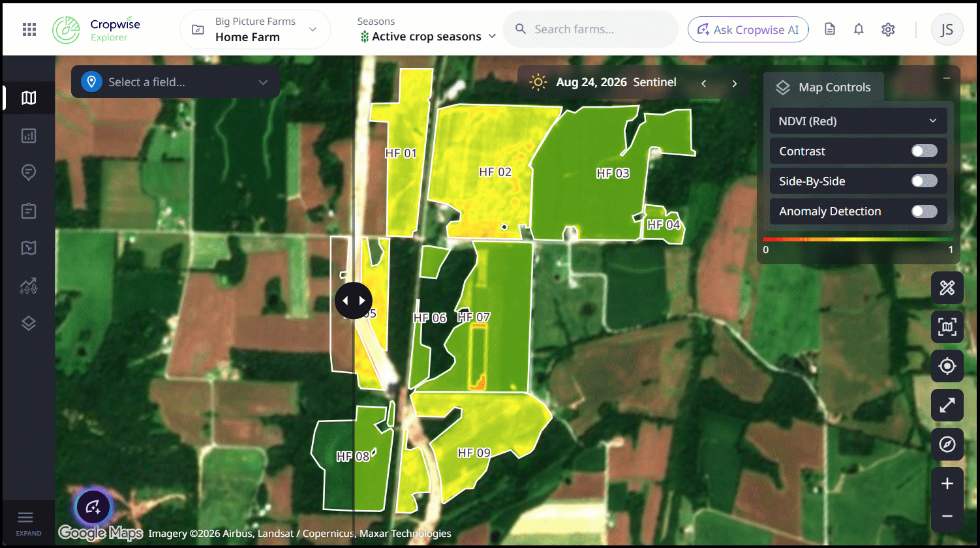
Task: Open the documents icon in header
Action: (830, 29)
